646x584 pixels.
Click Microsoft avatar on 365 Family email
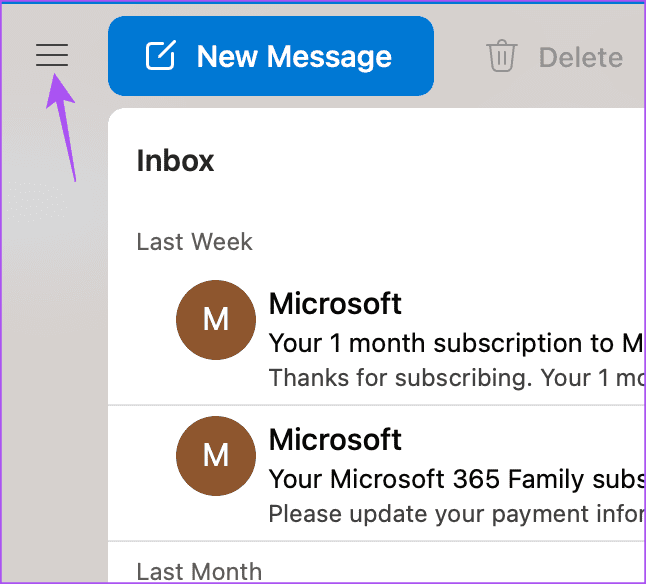coord(216,456)
